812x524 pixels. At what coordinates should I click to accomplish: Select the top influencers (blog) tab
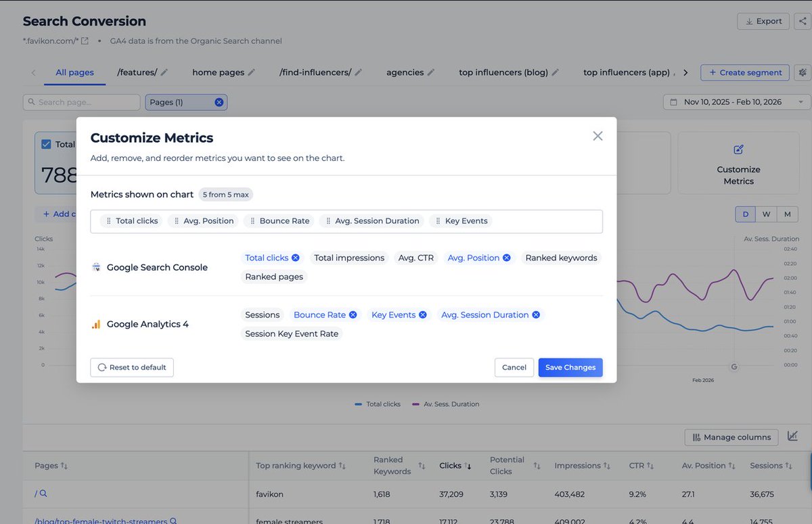(504, 72)
